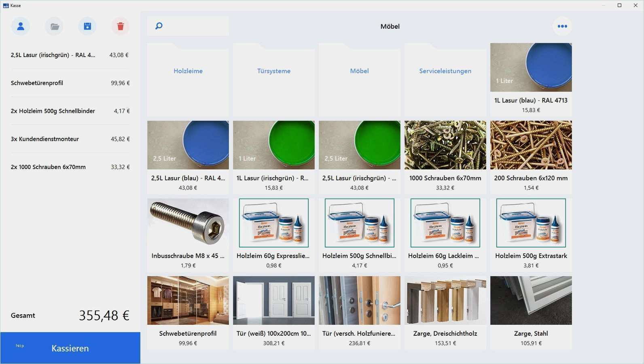Add Zarge, Stahl product tile

[x=531, y=313]
